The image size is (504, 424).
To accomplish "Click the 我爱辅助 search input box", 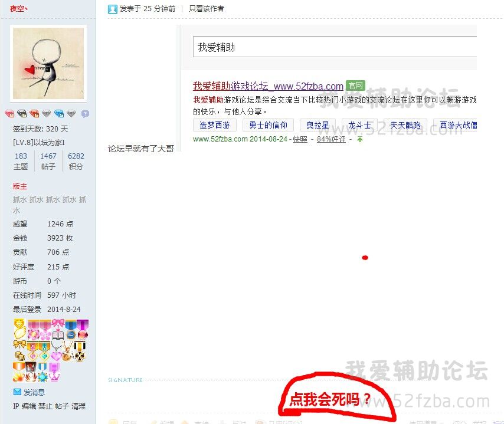I will click(x=335, y=47).
